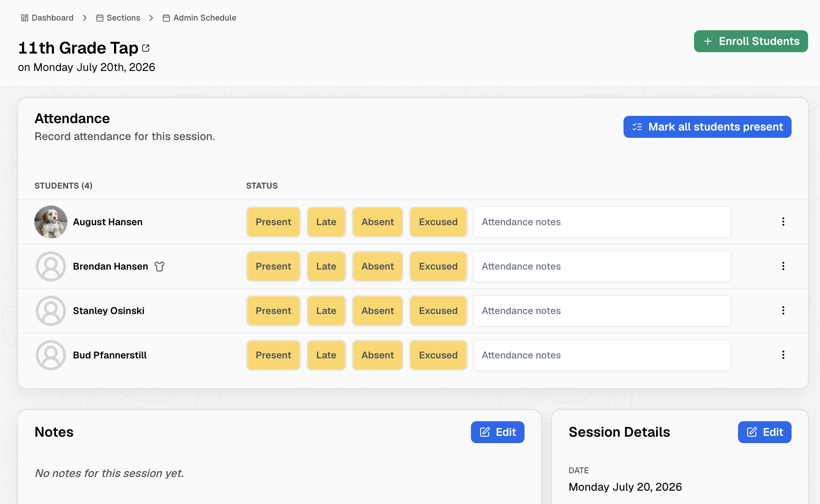The image size is (820, 504).
Task: Focus attendance notes field for Bud Pfannerstill
Action: (602, 355)
